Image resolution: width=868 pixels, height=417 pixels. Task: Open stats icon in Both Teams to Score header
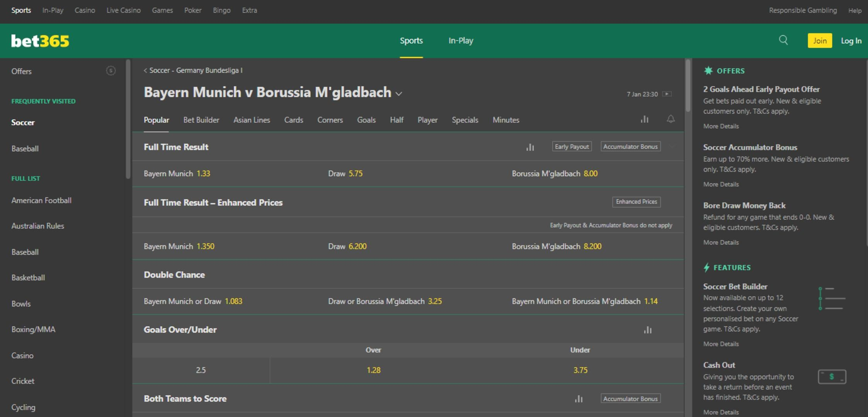tap(579, 399)
